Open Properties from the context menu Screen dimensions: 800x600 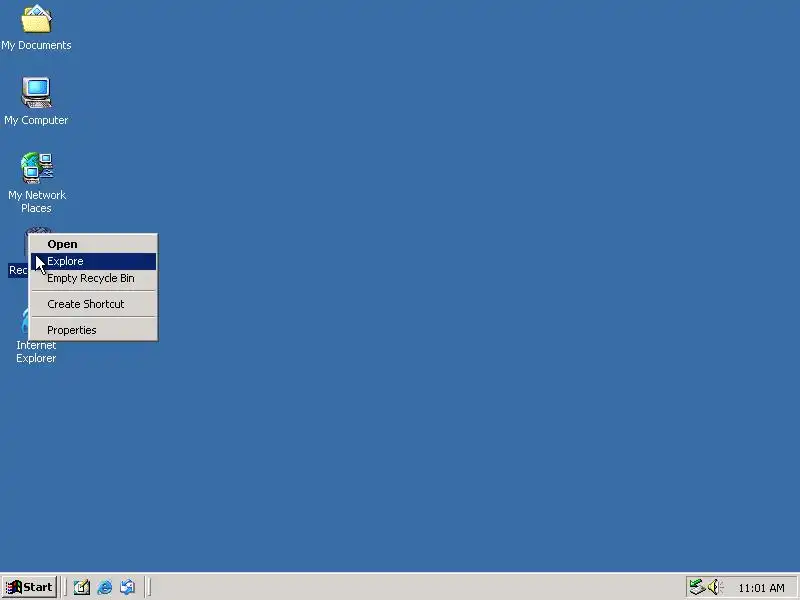(93, 330)
